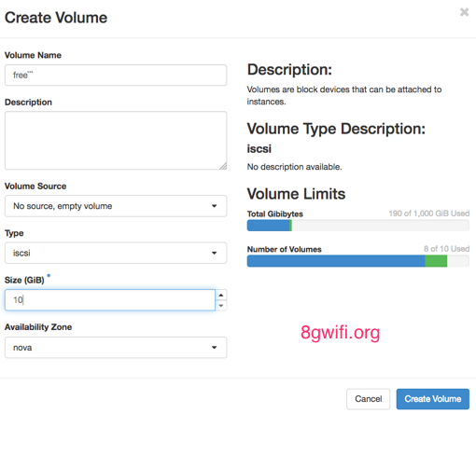Decrease Size (GiB) with down stepper arrow
Image resolution: width=476 pixels, height=455 pixels.
(221, 306)
